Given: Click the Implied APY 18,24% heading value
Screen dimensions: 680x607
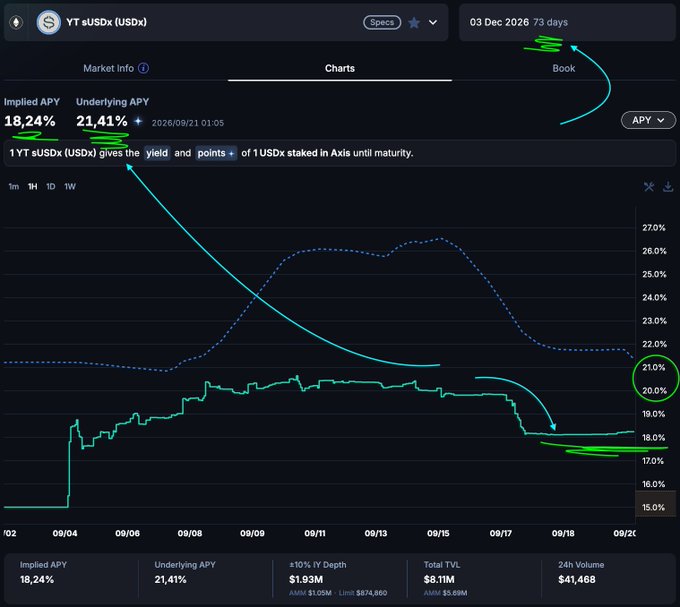Looking at the screenshot, I should (30, 121).
